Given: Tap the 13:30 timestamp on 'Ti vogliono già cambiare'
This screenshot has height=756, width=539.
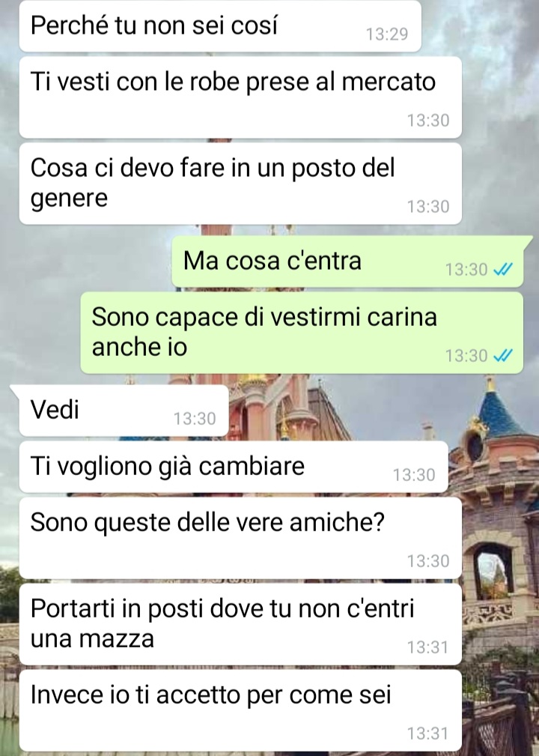Looking at the screenshot, I should 414,475.
